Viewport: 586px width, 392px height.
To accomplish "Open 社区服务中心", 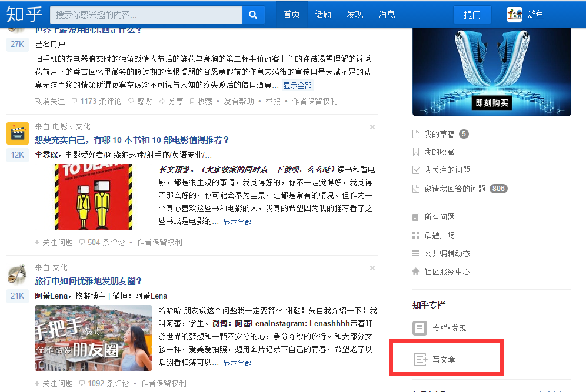I will tap(441, 272).
